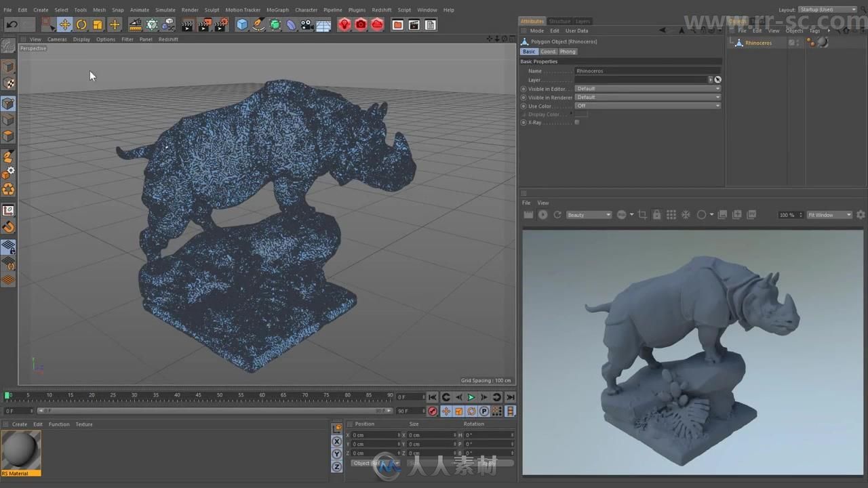Viewport: 868px width, 488px height.
Task: Click the Make Editable icon in left toolbar
Action: 8,46
